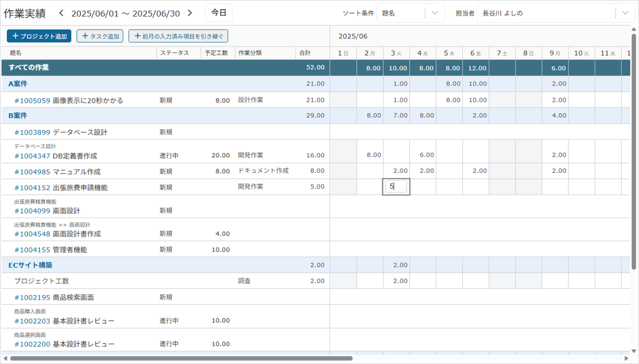Click the タスク追加 button

tap(100, 36)
